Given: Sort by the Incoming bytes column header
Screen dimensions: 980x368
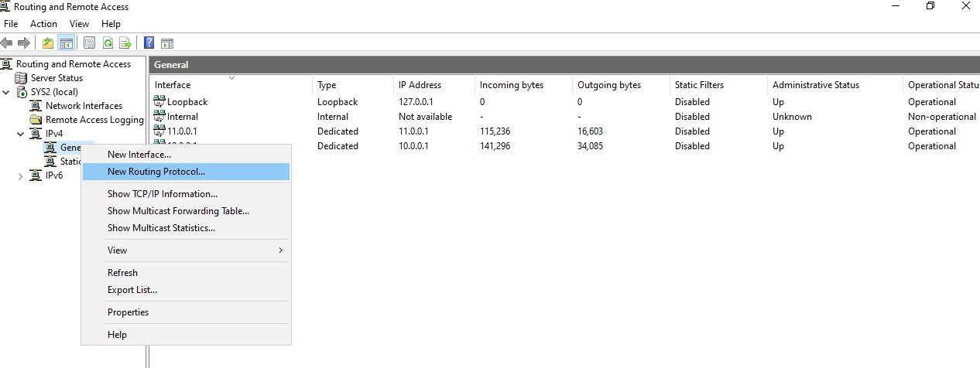Looking at the screenshot, I should pos(523,85).
